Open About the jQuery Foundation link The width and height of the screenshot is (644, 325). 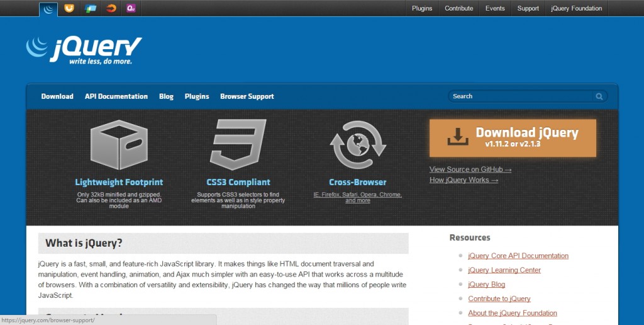pos(513,312)
